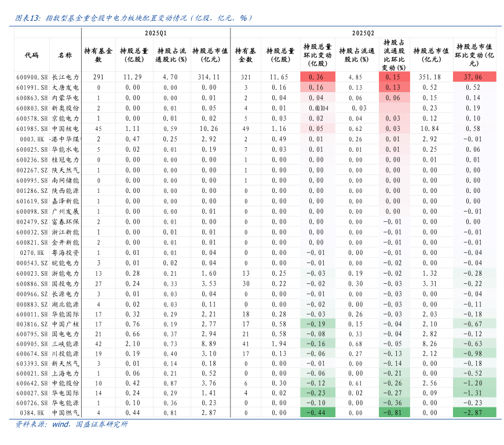
Task: Click the name cell "中国燃气"
Action: [65, 413]
